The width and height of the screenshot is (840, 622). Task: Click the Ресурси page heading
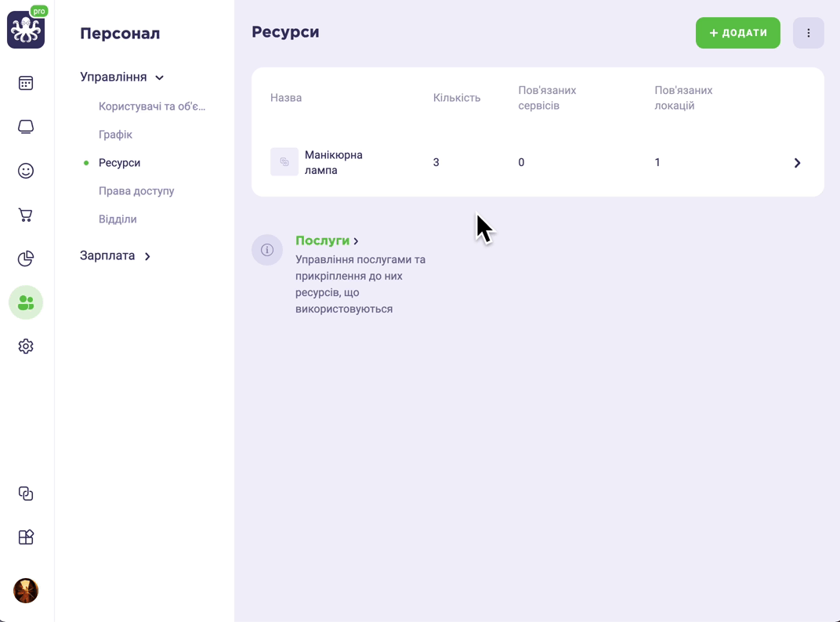click(x=285, y=32)
